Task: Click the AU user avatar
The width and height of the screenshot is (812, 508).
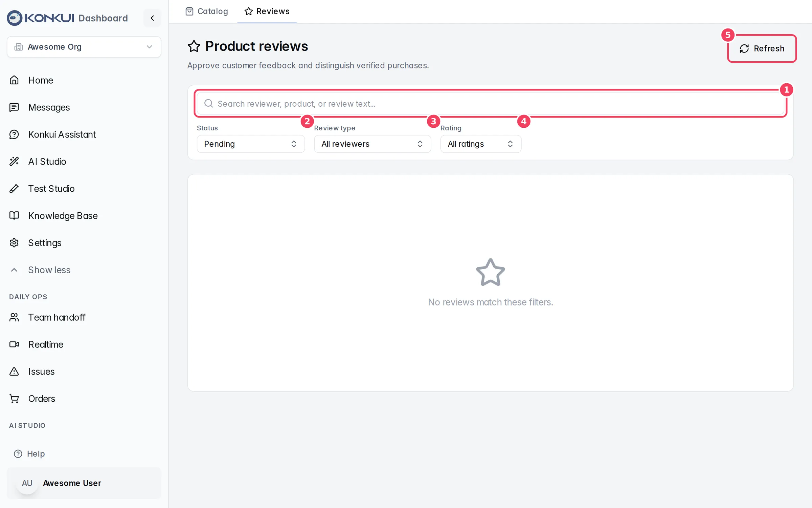Action: pos(27,483)
